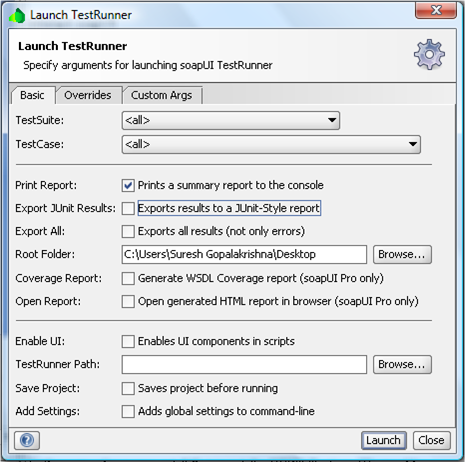Click 'Generate WSDL Coverage report' label
Viewport: 466px width, 463px height.
261,278
